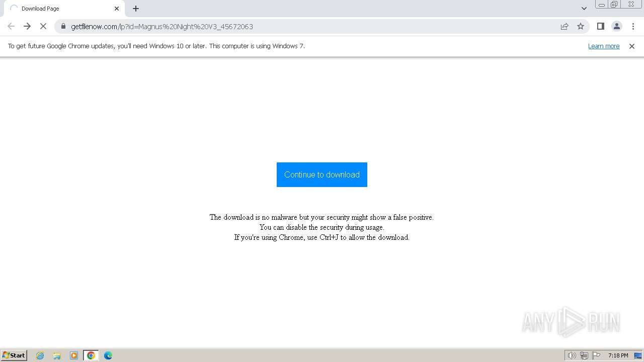This screenshot has width=644, height=362.
Task: Expand the tab search dropdown
Action: [x=584, y=9]
